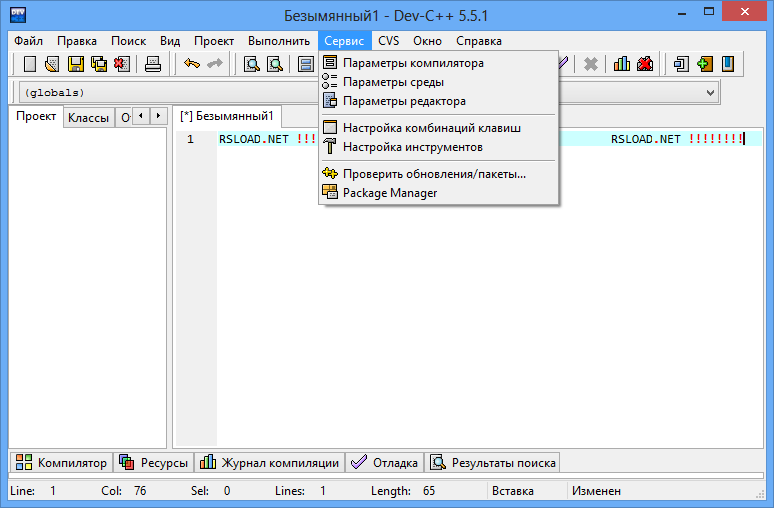Click the red-X delete profiling information icon
The image size is (774, 508).
click(x=645, y=64)
